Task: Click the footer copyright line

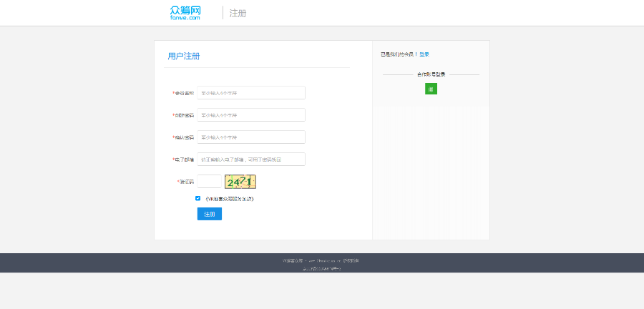Action: 321,260
